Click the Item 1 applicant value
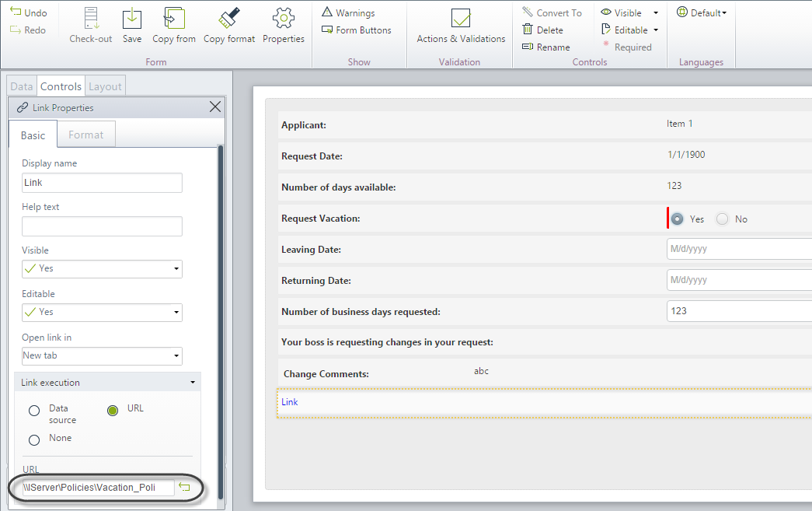This screenshot has height=511, width=812. pyautogui.click(x=679, y=124)
